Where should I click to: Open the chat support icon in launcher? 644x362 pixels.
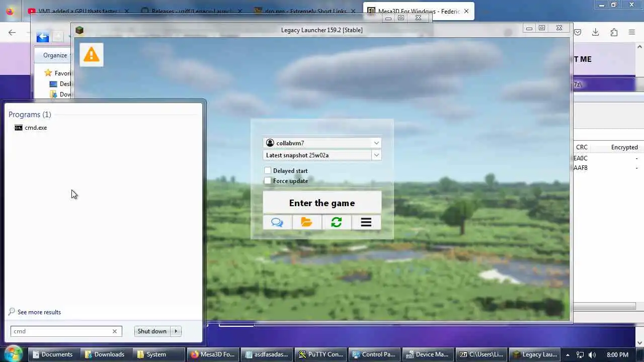coord(277,222)
